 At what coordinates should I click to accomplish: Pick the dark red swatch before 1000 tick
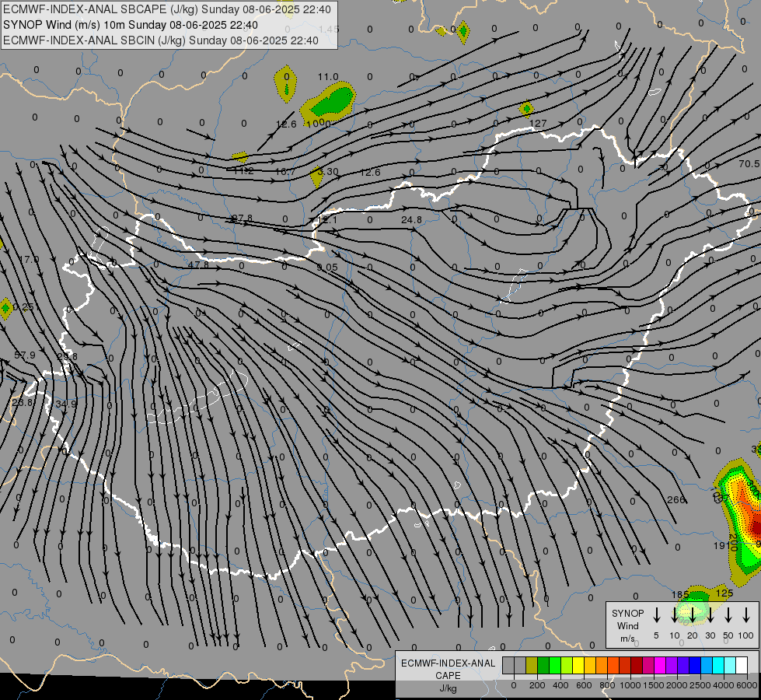point(625,666)
